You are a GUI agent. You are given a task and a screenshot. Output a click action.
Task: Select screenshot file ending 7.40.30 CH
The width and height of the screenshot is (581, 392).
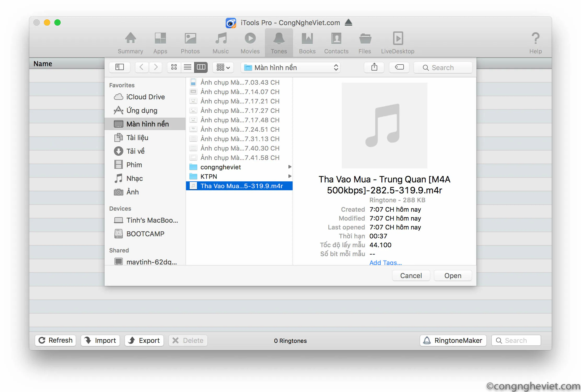(x=239, y=148)
